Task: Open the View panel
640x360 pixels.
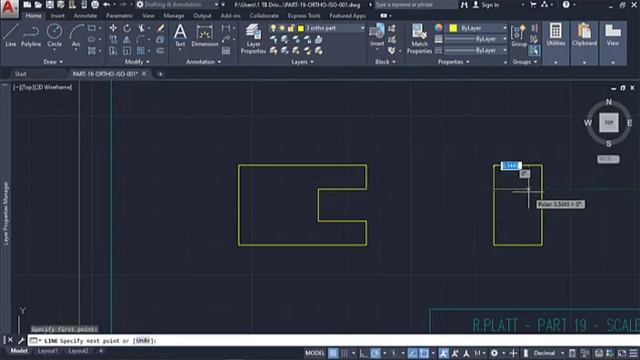Action: coord(613,35)
